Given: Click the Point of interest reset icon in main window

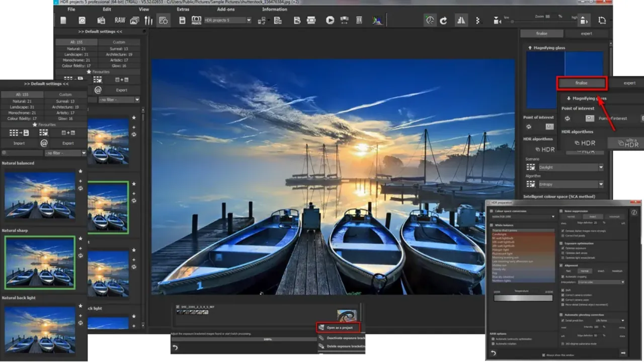Looking at the screenshot, I should tap(529, 127).
